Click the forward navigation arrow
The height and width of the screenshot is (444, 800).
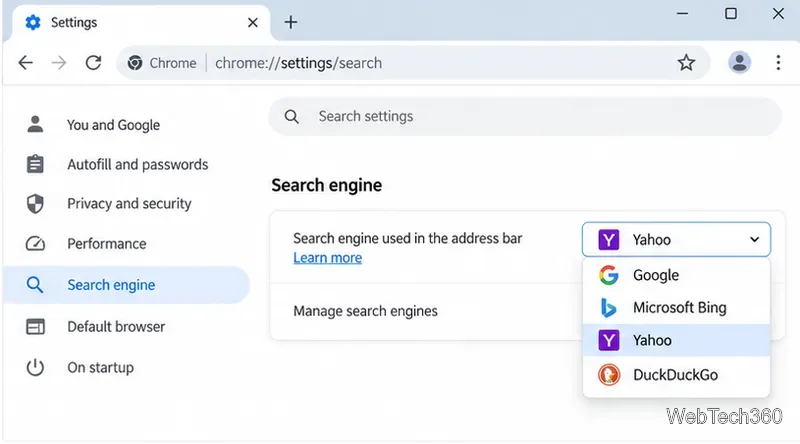point(59,63)
